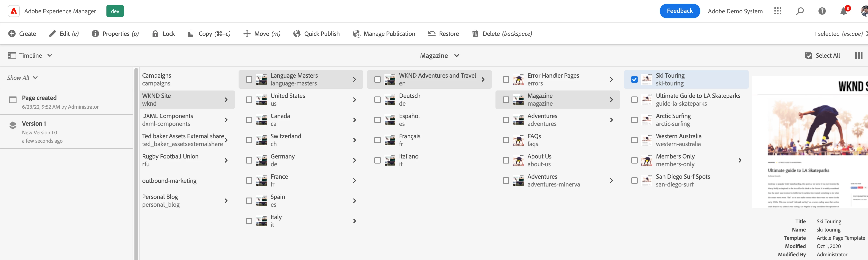The image size is (868, 260).
Task: Open the notifications bell icon
Action: (x=843, y=11)
